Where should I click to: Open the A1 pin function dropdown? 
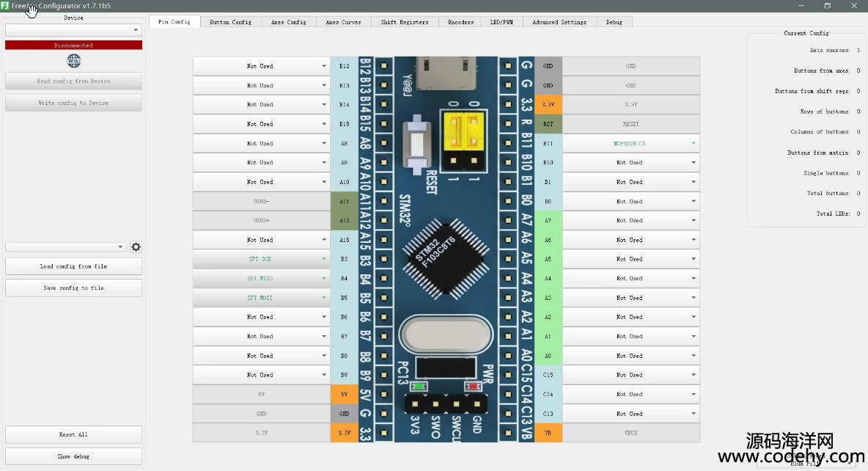pos(631,336)
